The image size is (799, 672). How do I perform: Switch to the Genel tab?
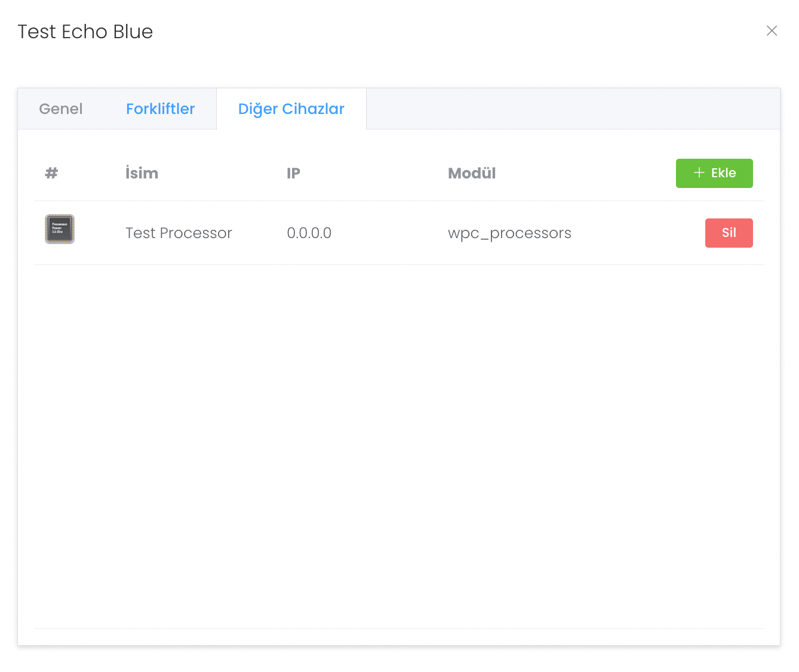pyautogui.click(x=61, y=109)
